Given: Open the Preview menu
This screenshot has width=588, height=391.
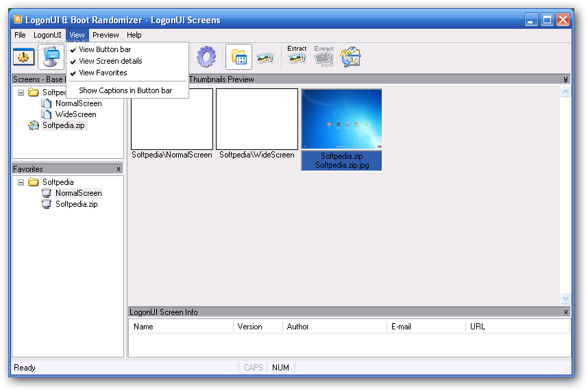Looking at the screenshot, I should pos(106,35).
